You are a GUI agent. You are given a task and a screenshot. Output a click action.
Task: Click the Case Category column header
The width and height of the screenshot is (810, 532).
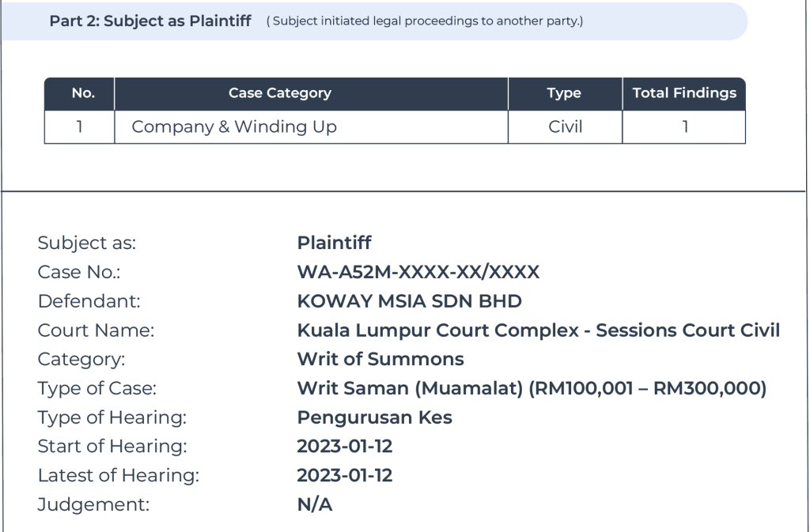[279, 93]
